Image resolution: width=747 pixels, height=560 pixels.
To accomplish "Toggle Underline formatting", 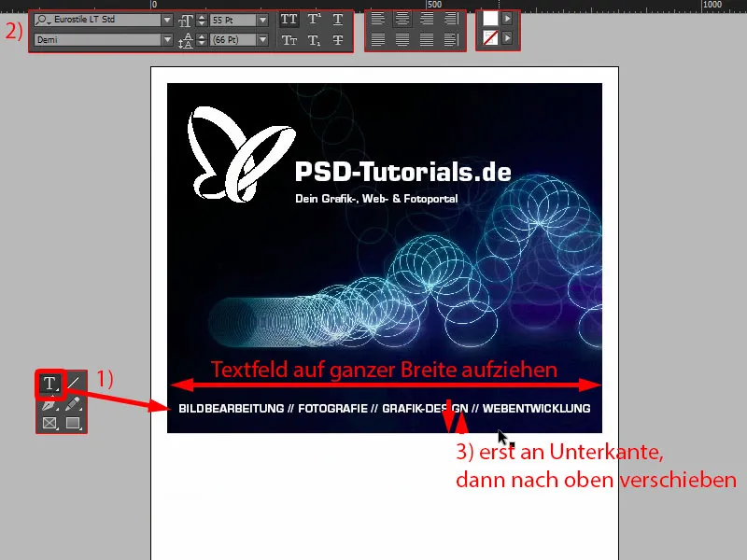I will 338,20.
